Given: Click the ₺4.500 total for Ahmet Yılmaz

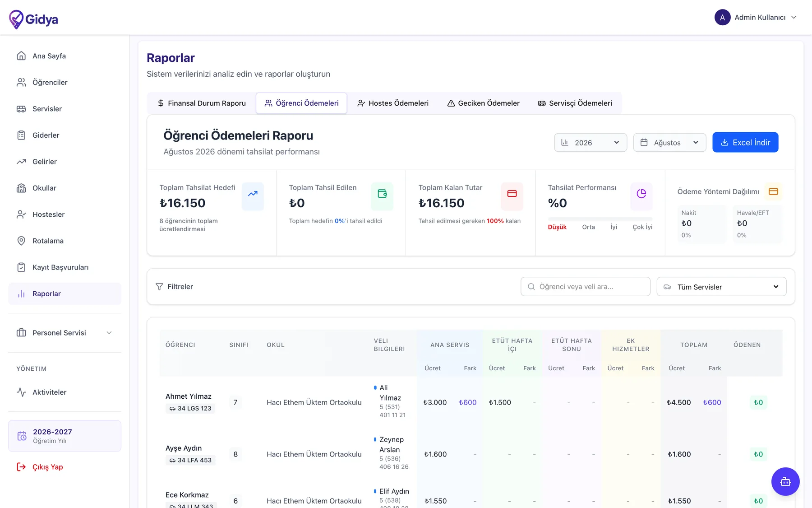Looking at the screenshot, I should (x=679, y=402).
